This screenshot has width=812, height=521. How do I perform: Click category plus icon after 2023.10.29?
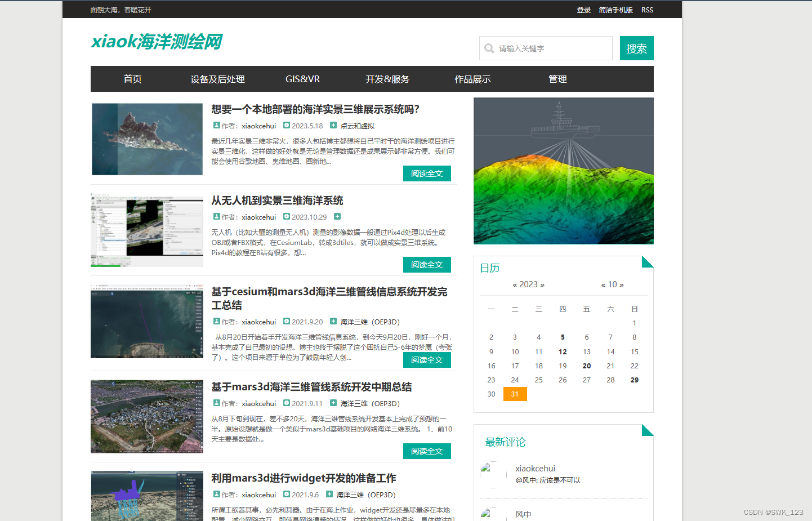click(x=337, y=217)
